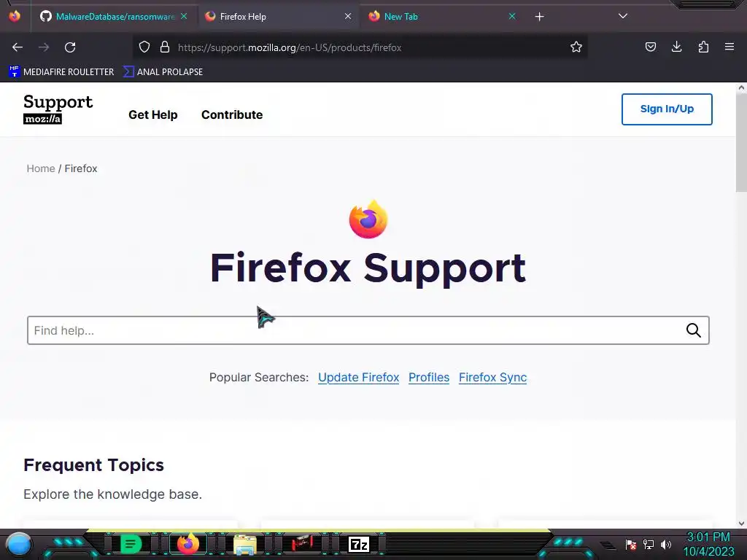Image resolution: width=747 pixels, height=560 pixels.
Task: Open Firefox View pinned icon
Action: (15, 16)
